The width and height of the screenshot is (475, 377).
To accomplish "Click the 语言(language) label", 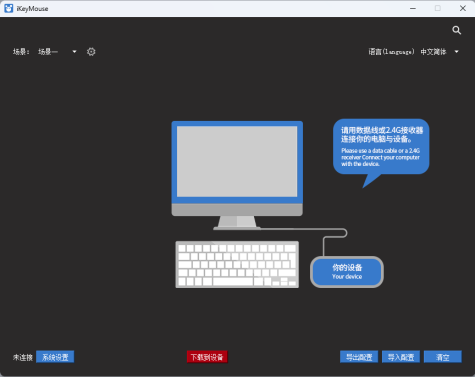I will (391, 52).
